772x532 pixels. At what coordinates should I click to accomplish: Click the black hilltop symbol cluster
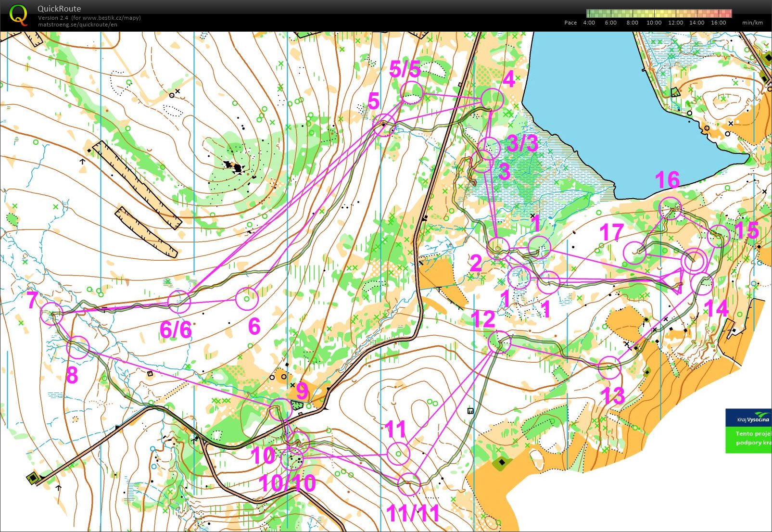(x=236, y=167)
